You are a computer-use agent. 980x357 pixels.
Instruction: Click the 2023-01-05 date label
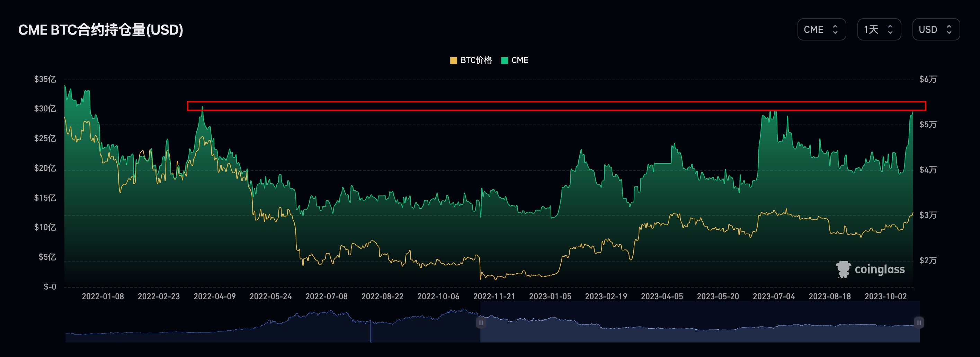click(x=550, y=296)
